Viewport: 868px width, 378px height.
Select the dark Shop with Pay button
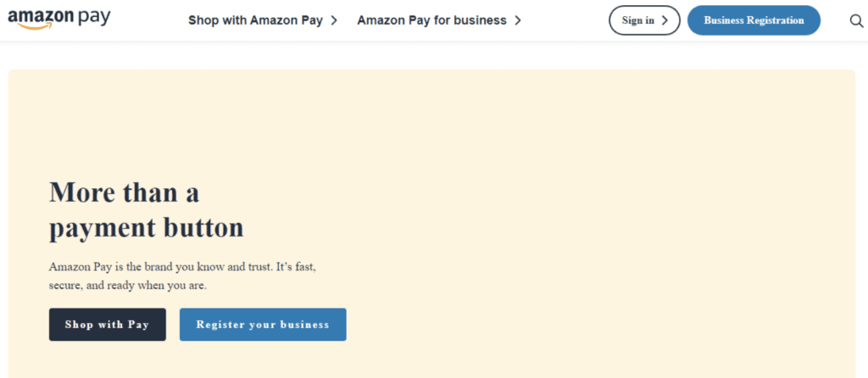pos(108,325)
